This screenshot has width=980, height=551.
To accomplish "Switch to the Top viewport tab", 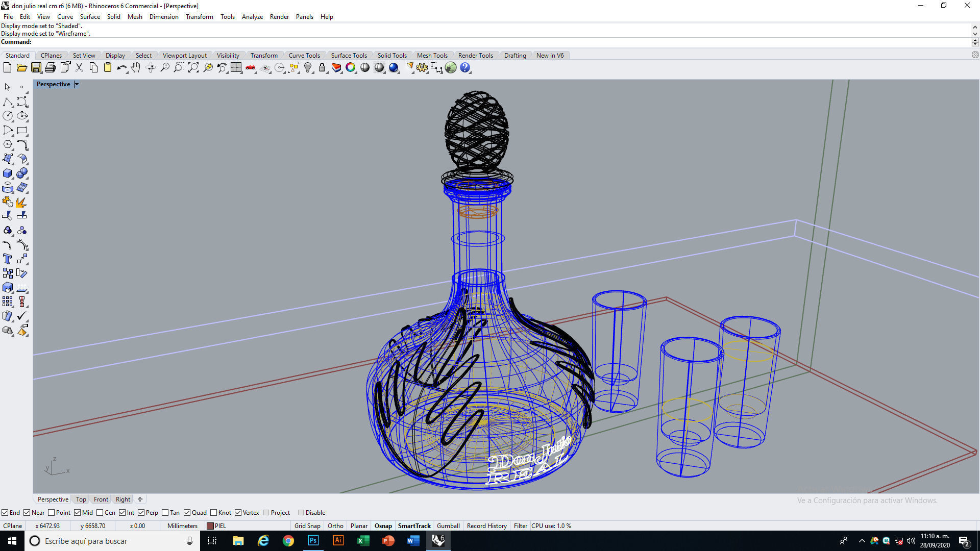I will 81,499.
